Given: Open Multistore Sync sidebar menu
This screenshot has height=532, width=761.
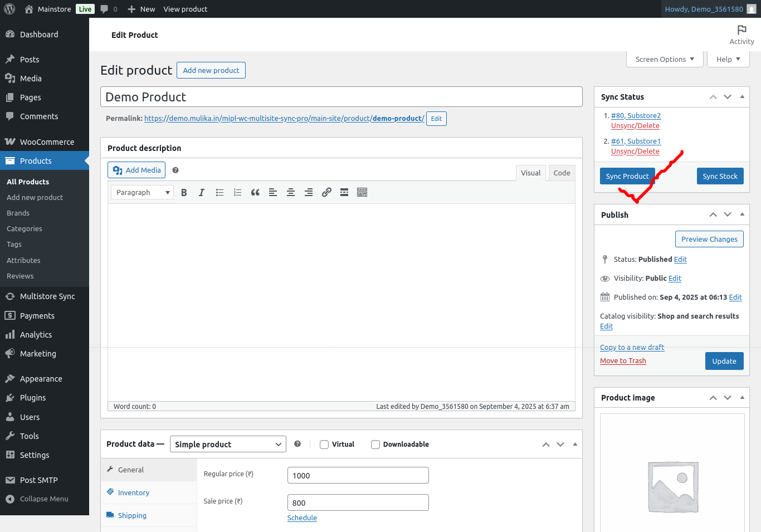Looking at the screenshot, I should tap(45, 296).
